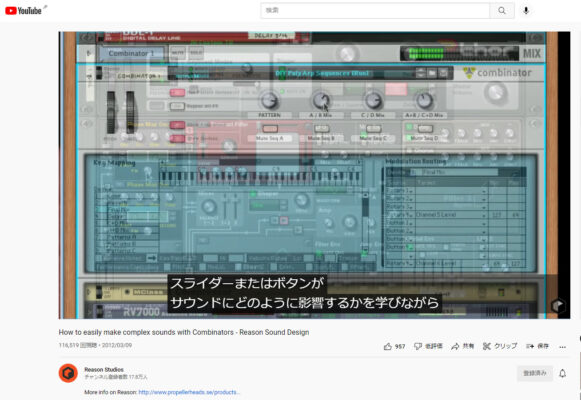Open the Combinator patch browser folder icon
Screen dimensions: 581x400
[432, 73]
